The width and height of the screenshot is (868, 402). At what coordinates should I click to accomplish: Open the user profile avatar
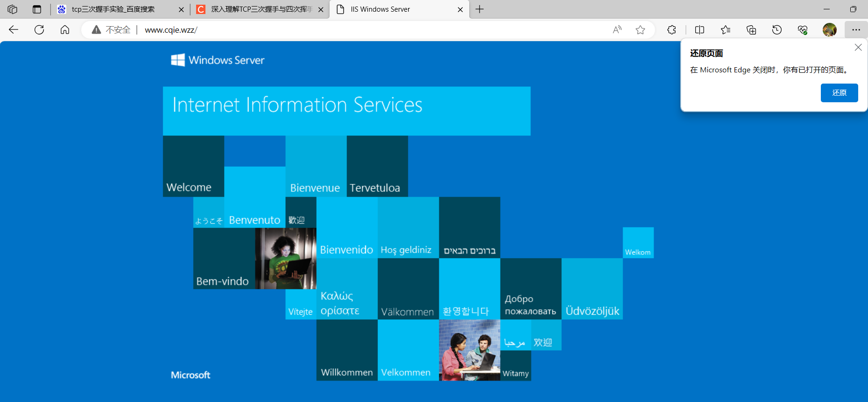pyautogui.click(x=830, y=30)
